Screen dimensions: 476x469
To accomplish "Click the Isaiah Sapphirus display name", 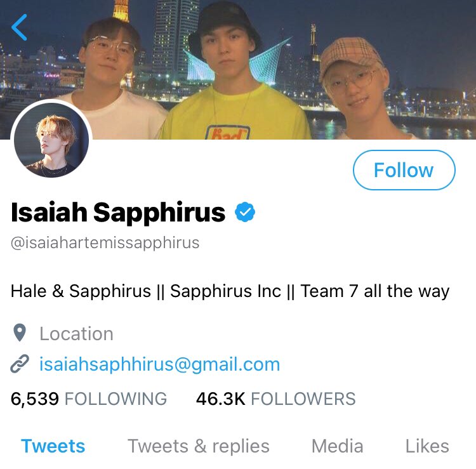I will pyautogui.click(x=118, y=213).
